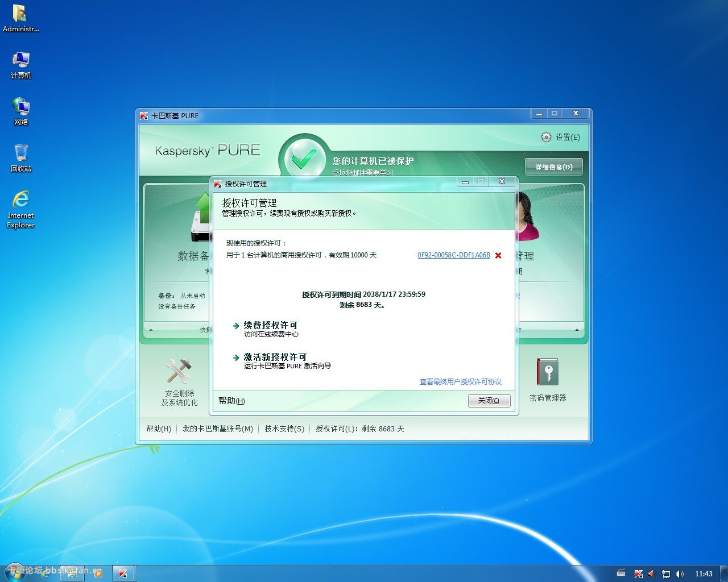
Task: Minimize the 授权许可管理 dialog
Action: [465, 182]
